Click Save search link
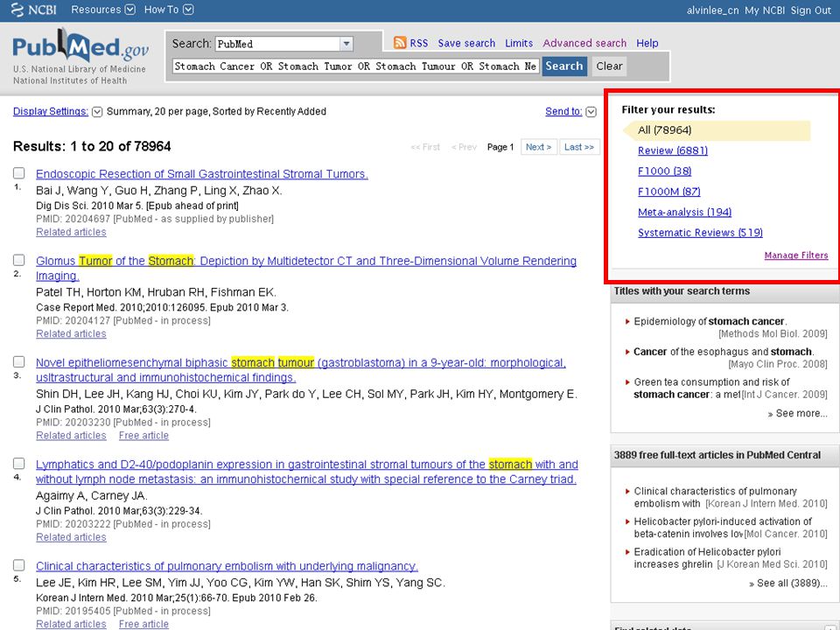The height and width of the screenshot is (630, 840). 466,44
